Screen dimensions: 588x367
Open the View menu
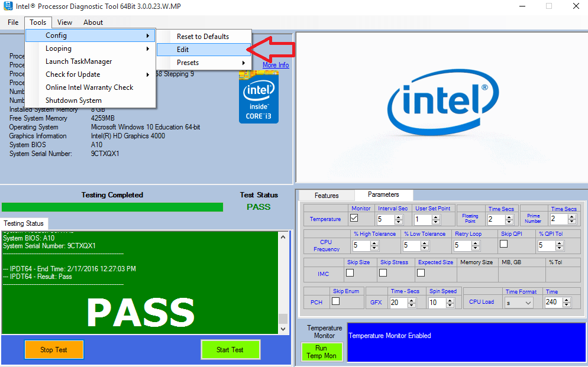pyautogui.click(x=64, y=22)
